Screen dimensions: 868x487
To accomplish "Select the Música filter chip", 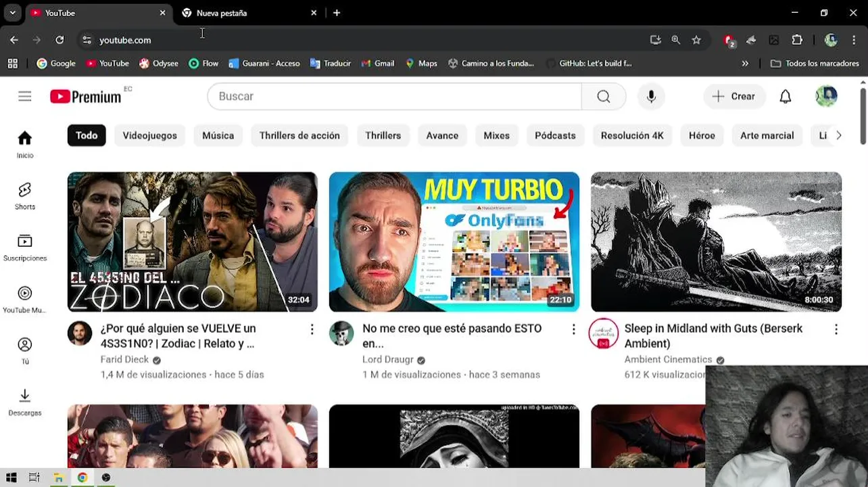I will [x=218, y=135].
